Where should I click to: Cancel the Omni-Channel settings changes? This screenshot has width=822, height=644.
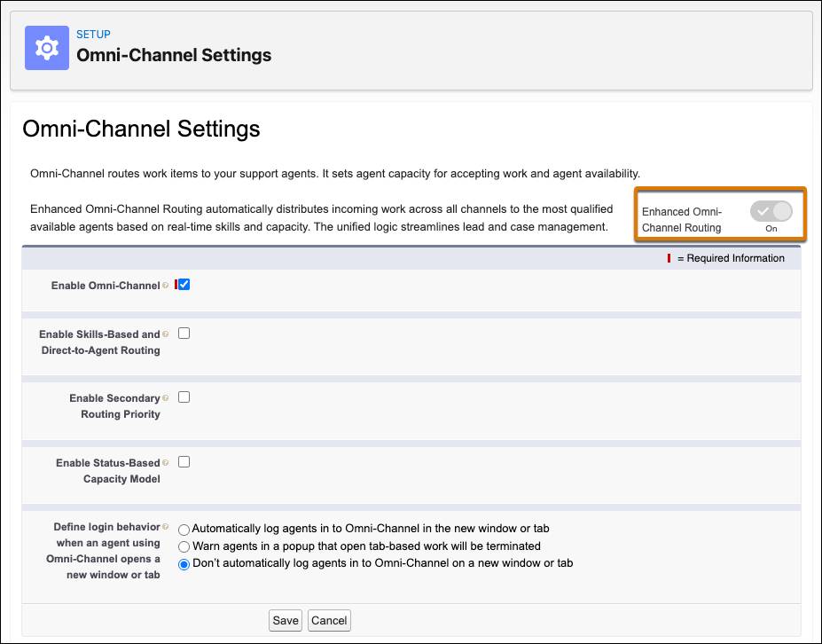329,620
